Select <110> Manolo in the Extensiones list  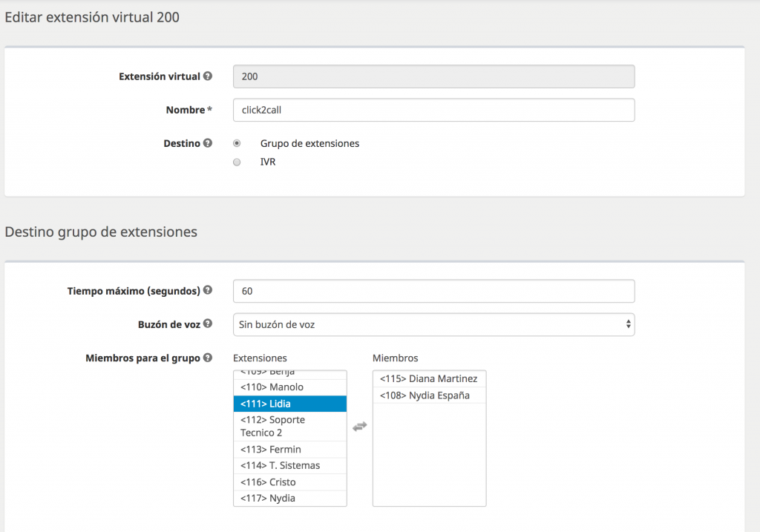point(289,387)
